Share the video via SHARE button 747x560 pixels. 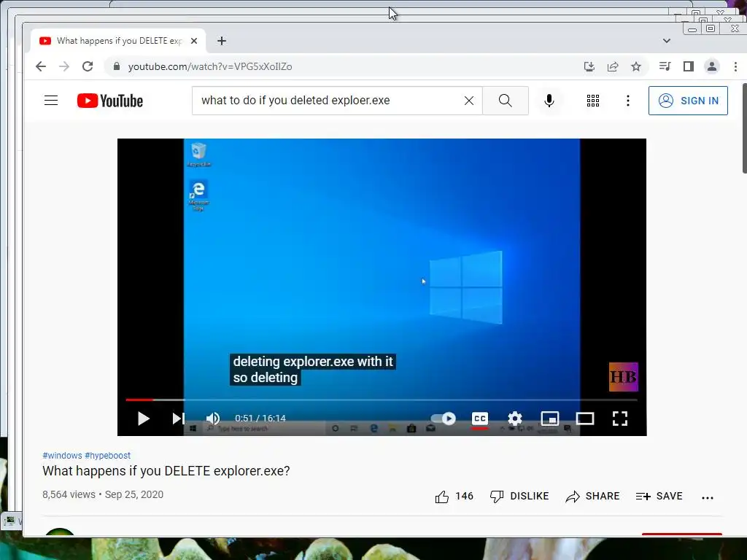[592, 497]
